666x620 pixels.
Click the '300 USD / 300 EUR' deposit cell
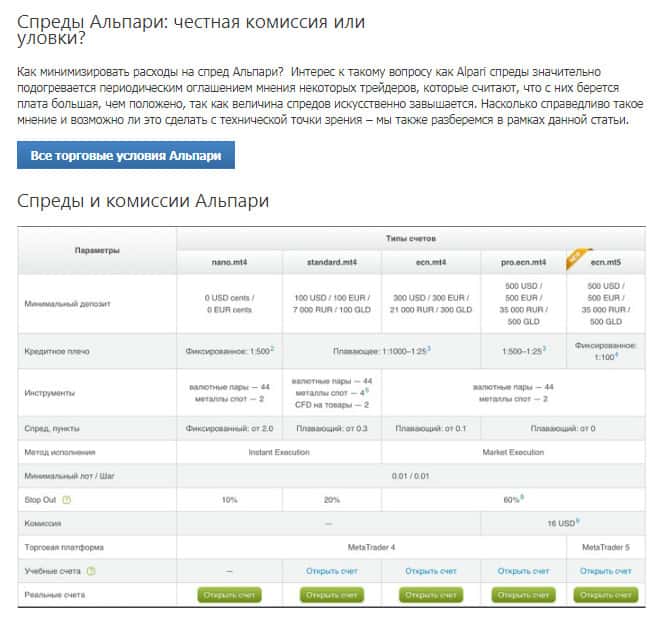tap(431, 304)
